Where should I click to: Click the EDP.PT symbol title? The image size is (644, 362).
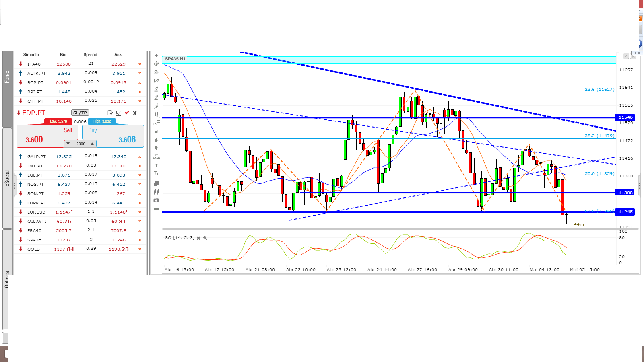click(34, 113)
